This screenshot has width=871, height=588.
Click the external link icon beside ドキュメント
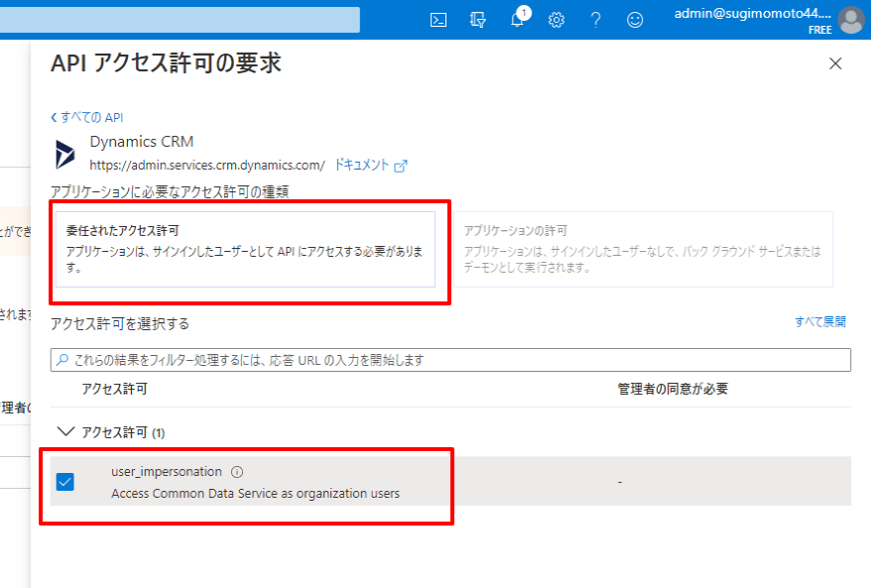point(401,166)
